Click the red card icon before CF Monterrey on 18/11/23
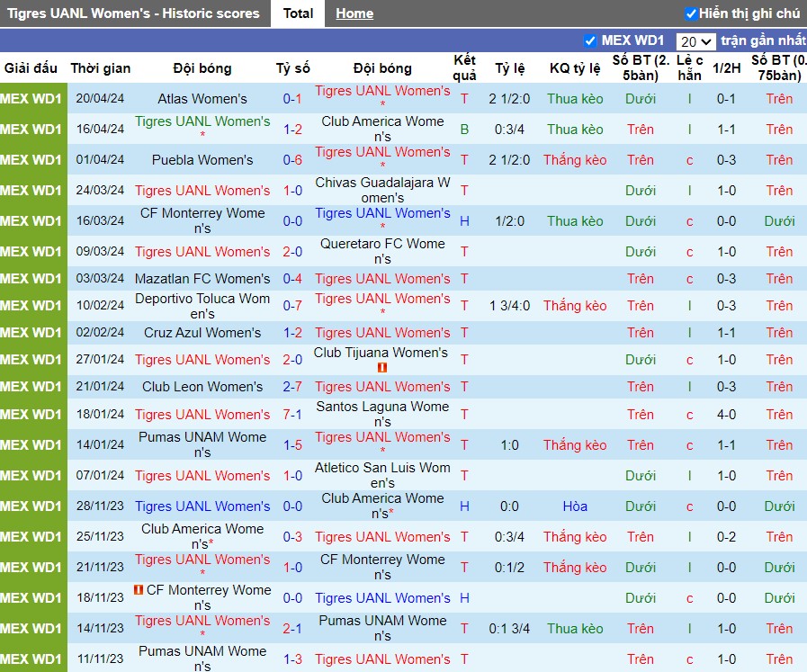The height and width of the screenshot is (672, 807). click(x=138, y=589)
